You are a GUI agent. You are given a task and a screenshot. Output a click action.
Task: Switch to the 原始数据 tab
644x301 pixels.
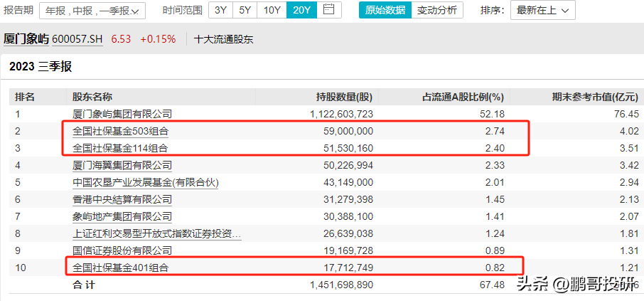coord(385,11)
